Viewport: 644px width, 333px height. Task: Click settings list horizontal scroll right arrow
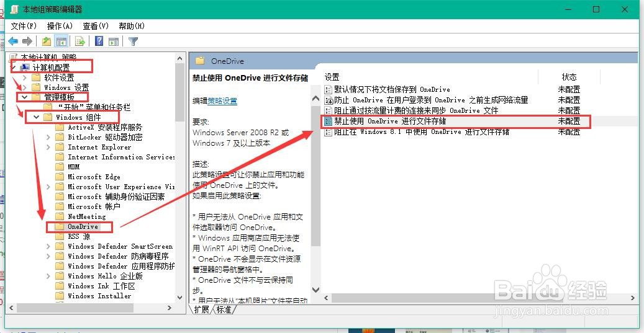(x=633, y=297)
